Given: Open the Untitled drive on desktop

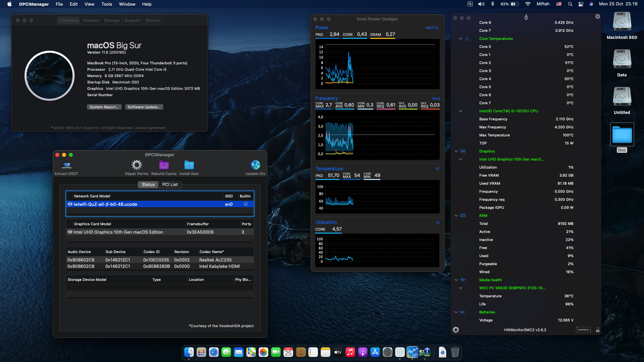Looking at the screenshot, I should [622, 97].
